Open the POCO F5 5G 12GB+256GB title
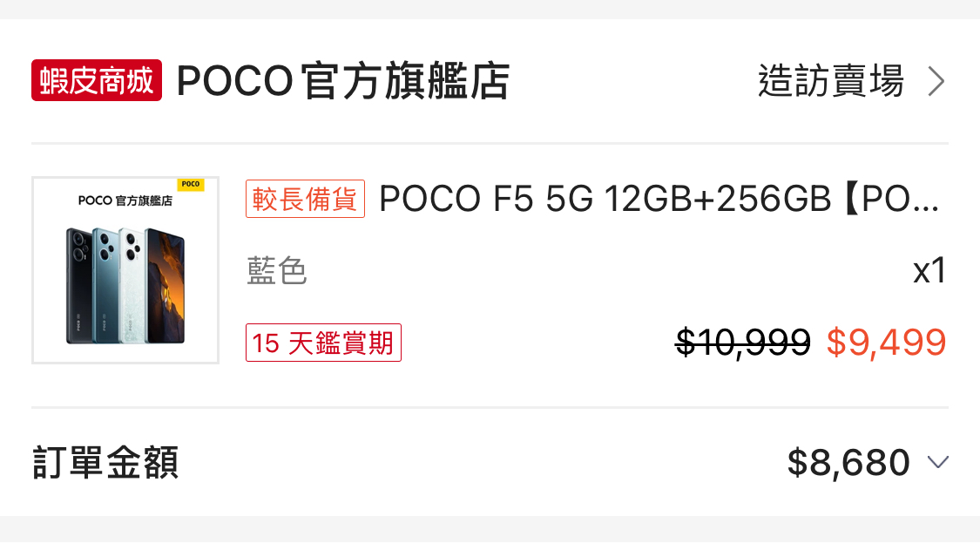This screenshot has height=557, width=980. click(x=659, y=200)
